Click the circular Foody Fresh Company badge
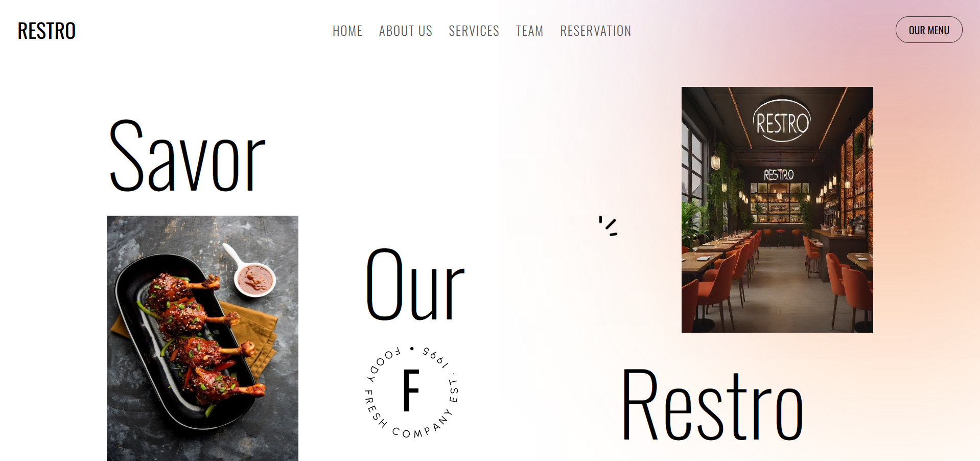Viewport: 980px width, 461px height. click(x=412, y=392)
